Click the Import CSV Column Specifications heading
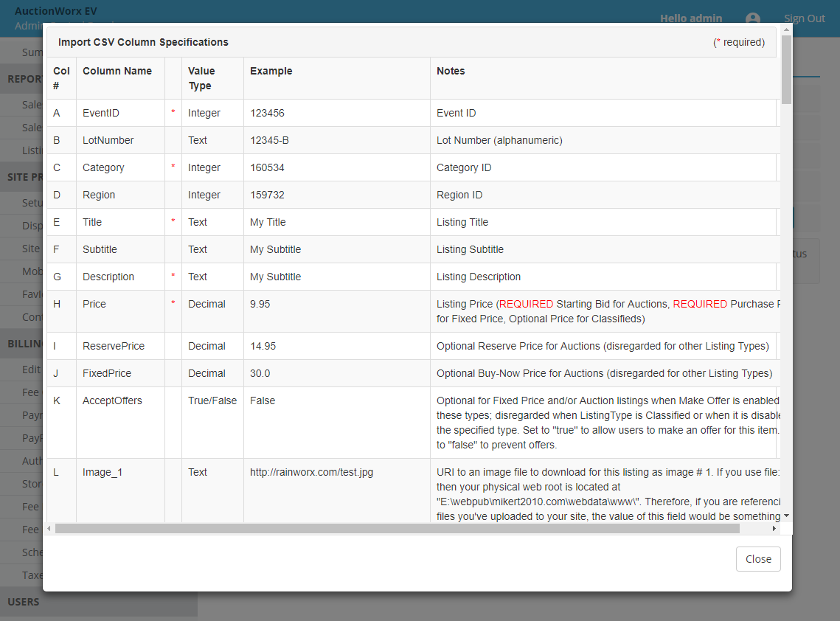This screenshot has height=621, width=840. pos(143,42)
